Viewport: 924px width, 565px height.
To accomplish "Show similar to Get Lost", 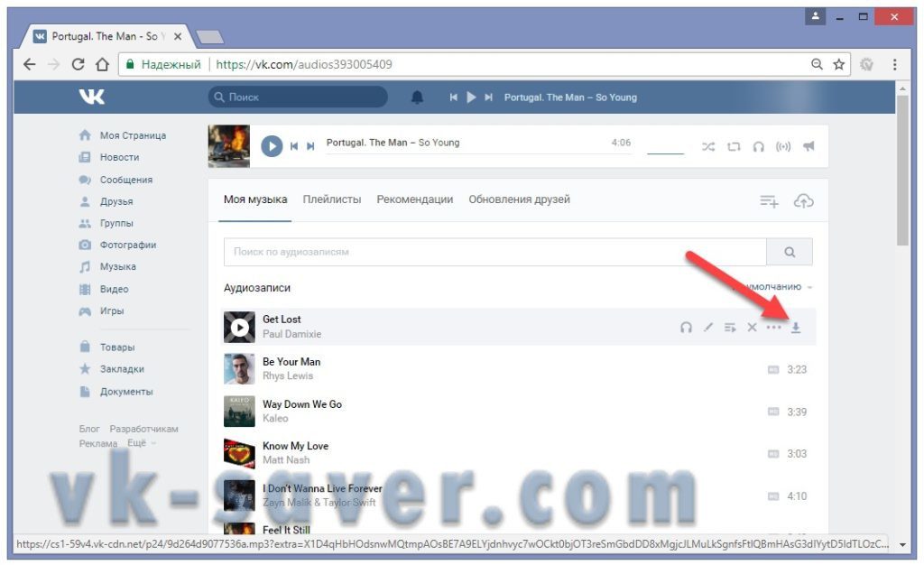I will pos(686,327).
